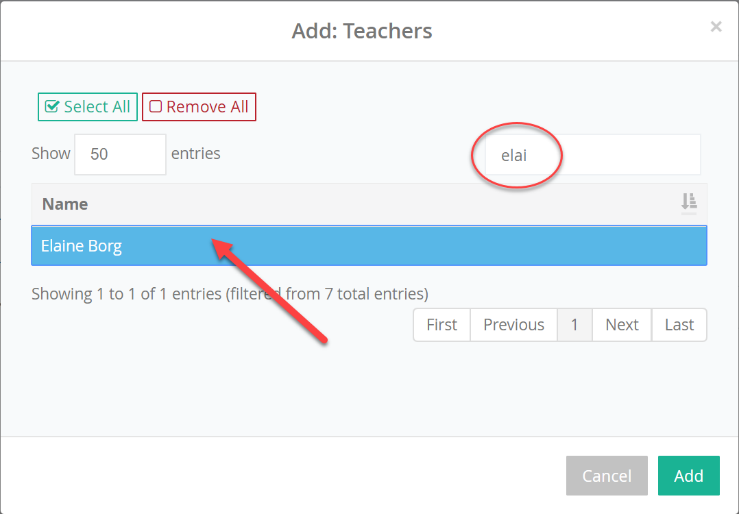Close the Add: Teachers dialog
The image size is (739, 514).
tap(716, 27)
